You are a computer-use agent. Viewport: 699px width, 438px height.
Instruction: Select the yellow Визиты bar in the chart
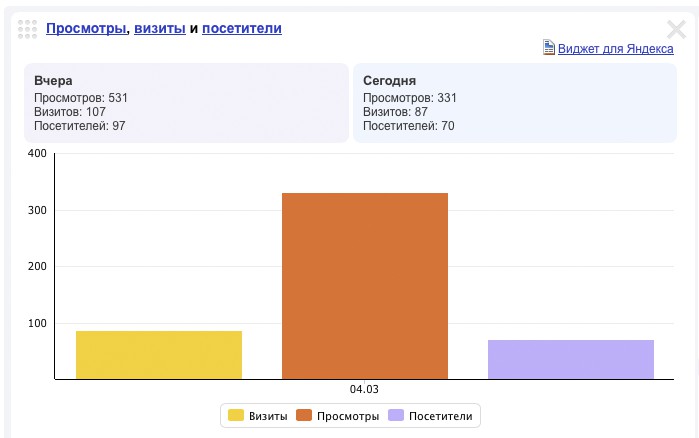159,355
